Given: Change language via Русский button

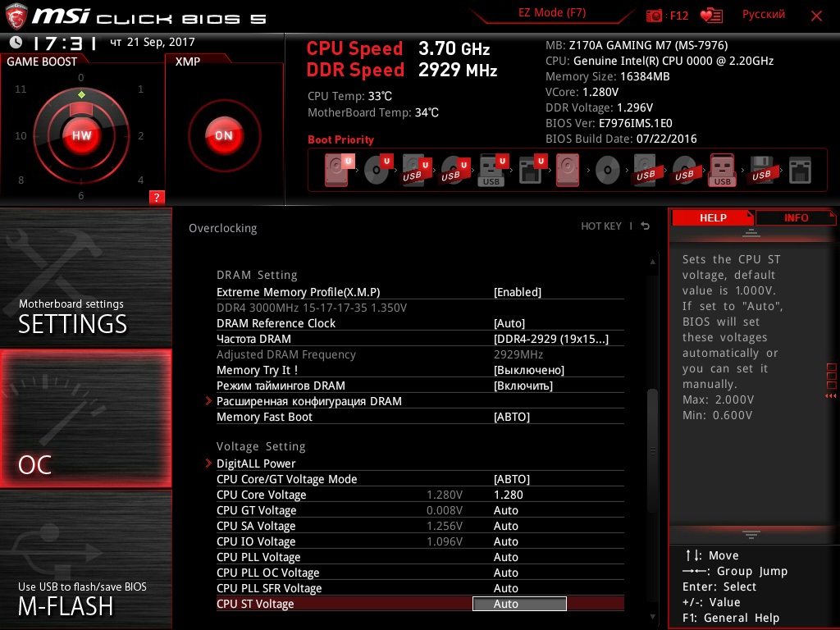Looking at the screenshot, I should (764, 15).
